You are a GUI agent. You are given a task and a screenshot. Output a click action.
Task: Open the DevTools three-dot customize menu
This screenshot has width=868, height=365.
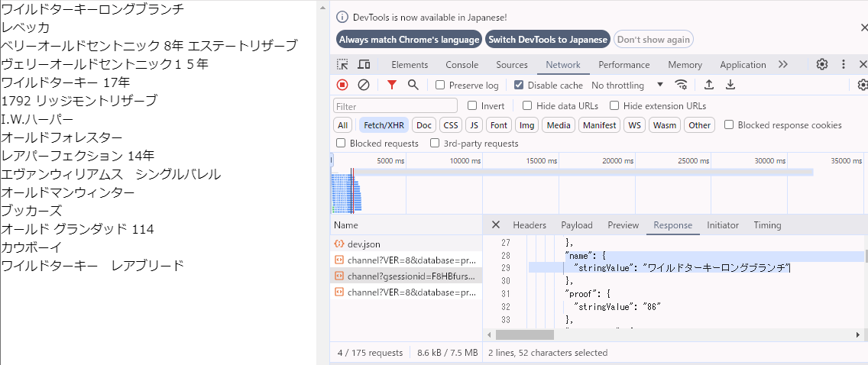click(x=844, y=64)
